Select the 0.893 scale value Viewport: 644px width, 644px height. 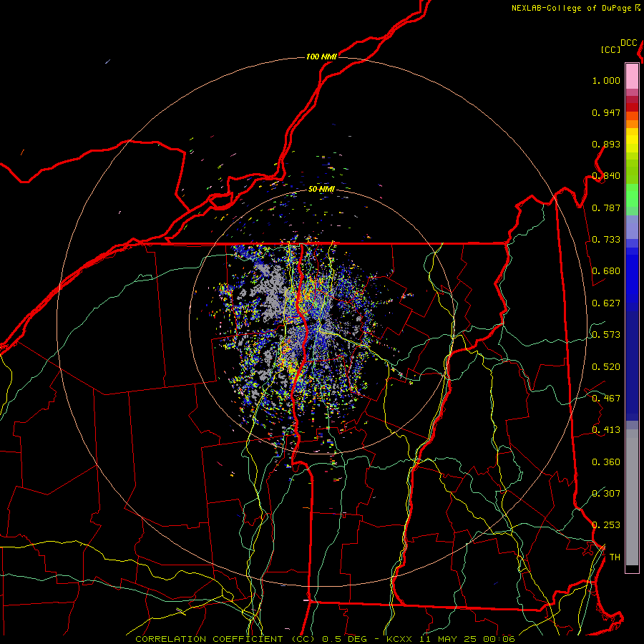tap(606, 144)
